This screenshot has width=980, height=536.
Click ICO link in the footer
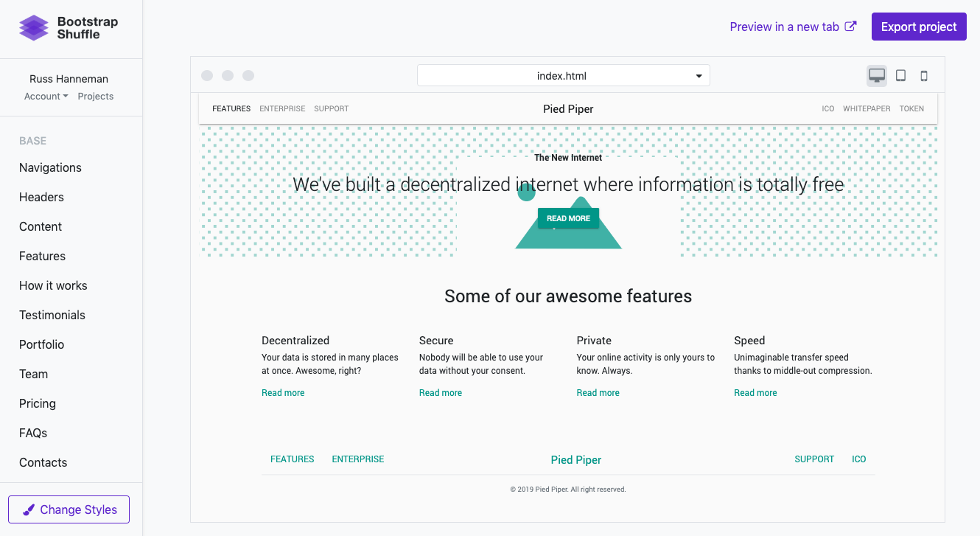pos(859,459)
